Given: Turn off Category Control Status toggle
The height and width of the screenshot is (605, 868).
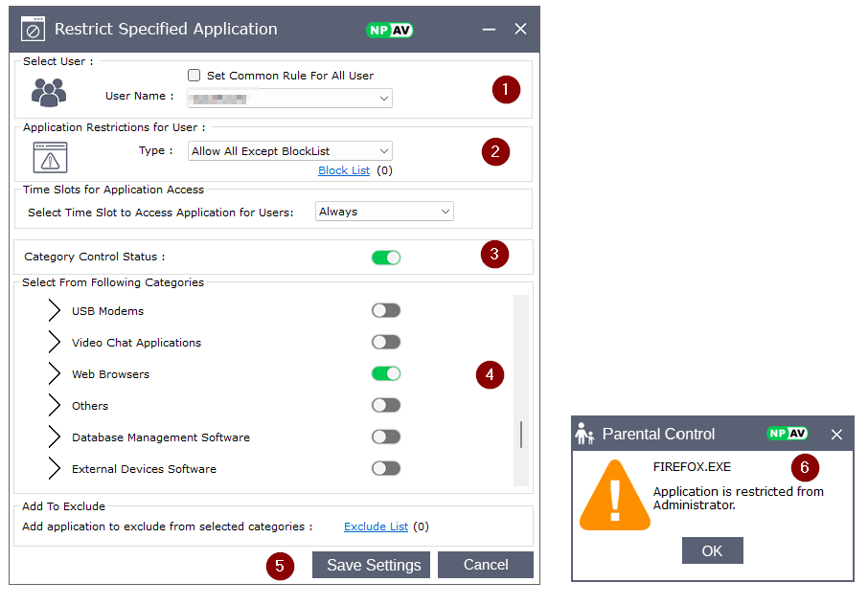Looking at the screenshot, I should coord(386,258).
